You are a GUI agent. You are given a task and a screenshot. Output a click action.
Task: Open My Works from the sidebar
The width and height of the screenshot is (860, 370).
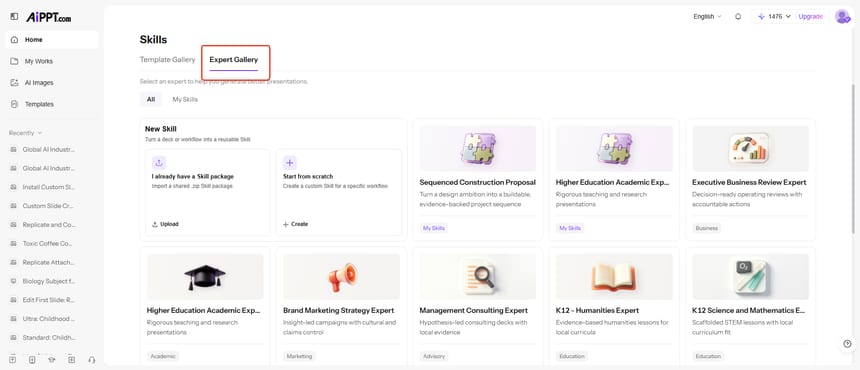pyautogui.click(x=52, y=61)
